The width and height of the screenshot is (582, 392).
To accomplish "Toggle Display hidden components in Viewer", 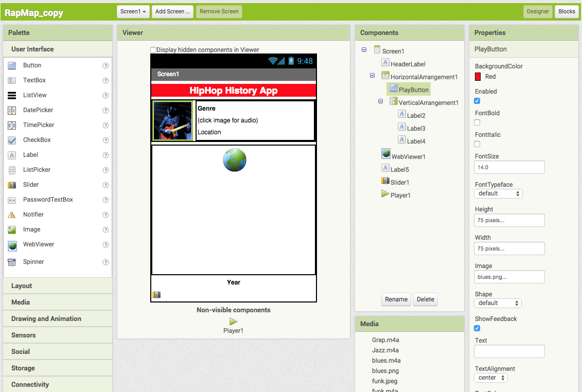I will point(153,50).
